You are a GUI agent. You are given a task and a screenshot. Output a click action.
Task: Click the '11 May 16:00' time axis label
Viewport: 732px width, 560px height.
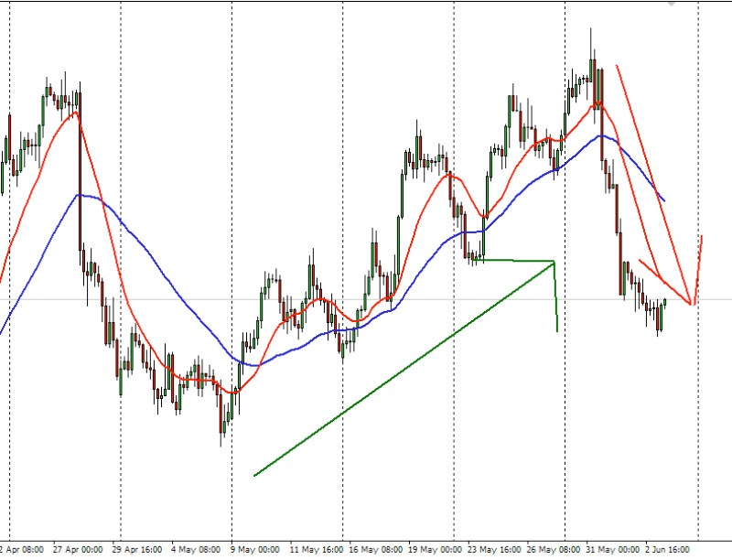tap(317, 550)
